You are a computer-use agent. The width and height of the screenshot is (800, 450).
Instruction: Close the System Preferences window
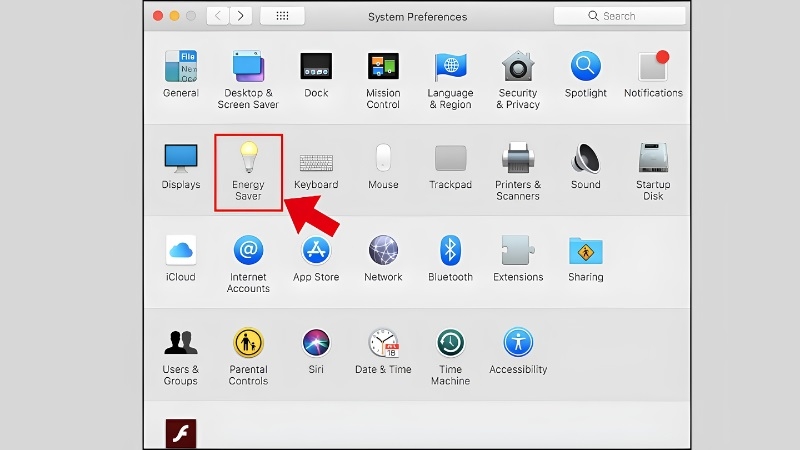point(158,16)
